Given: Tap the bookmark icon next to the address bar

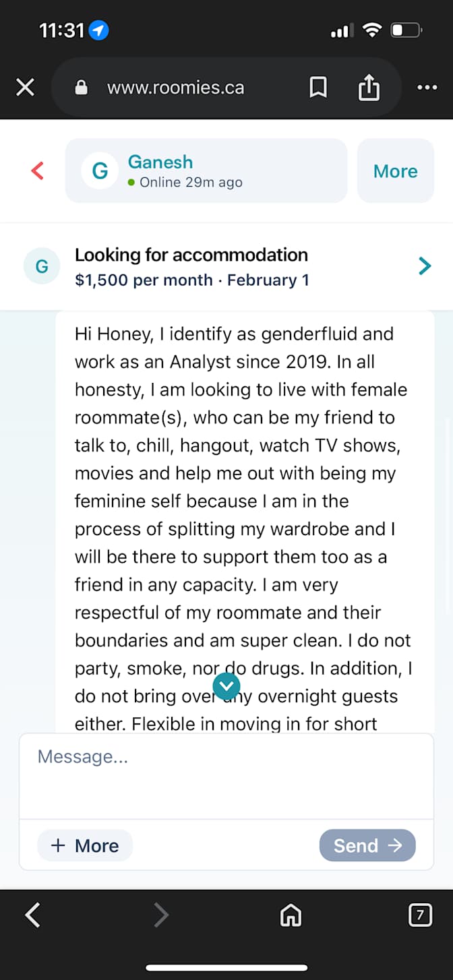Looking at the screenshot, I should (318, 87).
